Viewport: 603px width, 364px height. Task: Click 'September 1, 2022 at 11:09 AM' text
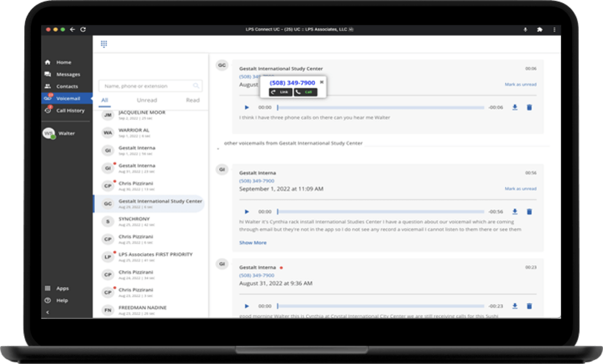281,189
